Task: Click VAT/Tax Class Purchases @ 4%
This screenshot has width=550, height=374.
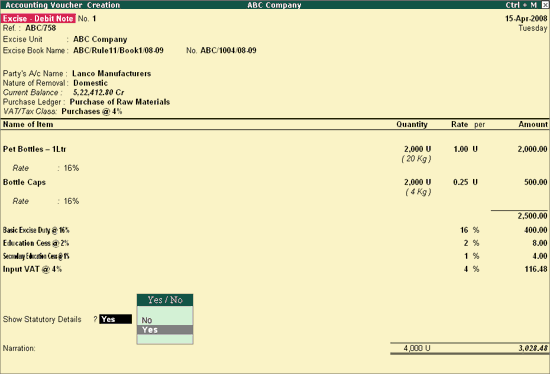Action: click(x=92, y=111)
